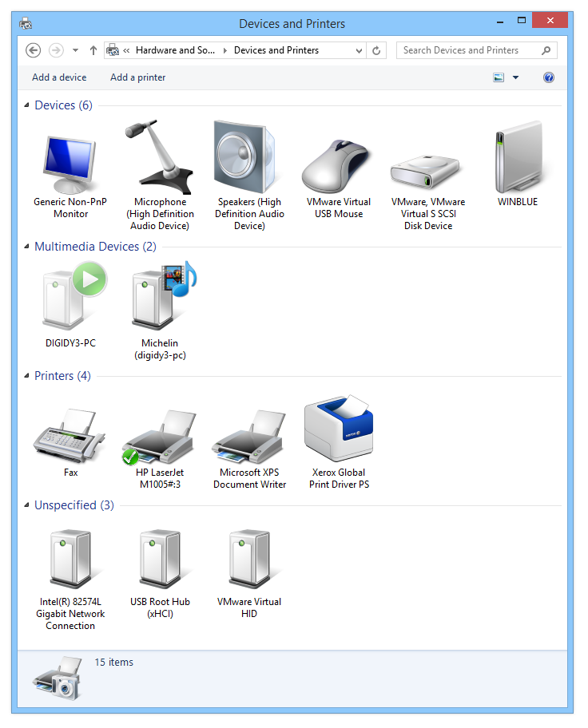This screenshot has width=588, height=728.
Task: Click the Devices (6) group heading
Action: click(64, 105)
